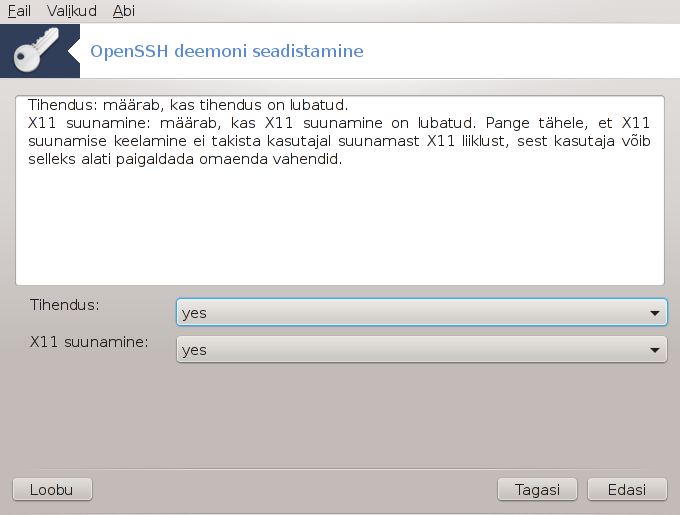
Task: Expand the Tihendus dropdown
Action: [422, 312]
